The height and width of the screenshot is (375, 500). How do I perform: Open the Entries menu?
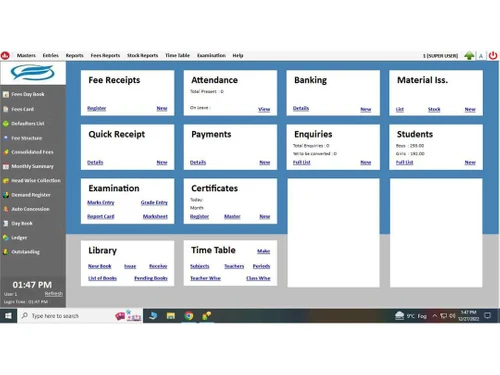(50, 56)
